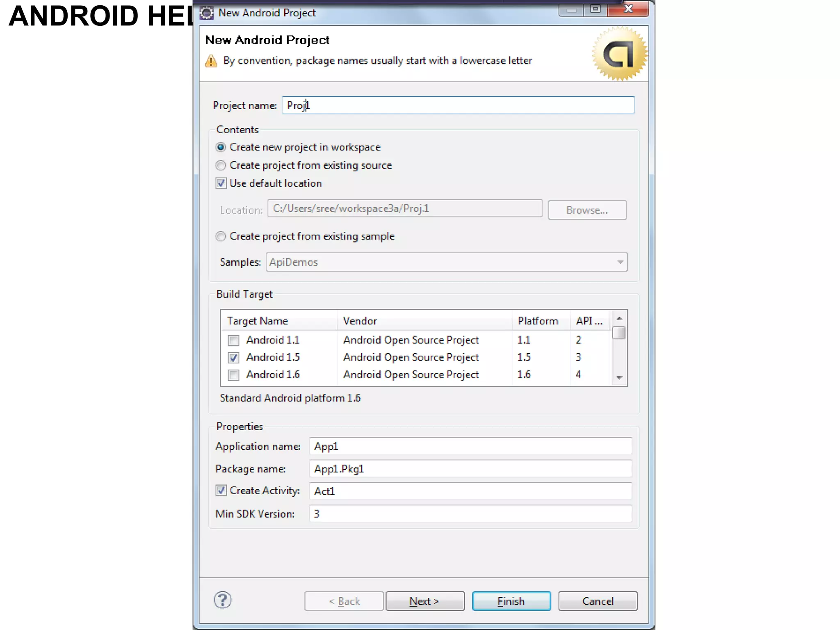Choose Create project from existing sample
The height and width of the screenshot is (630, 840).
click(x=221, y=236)
